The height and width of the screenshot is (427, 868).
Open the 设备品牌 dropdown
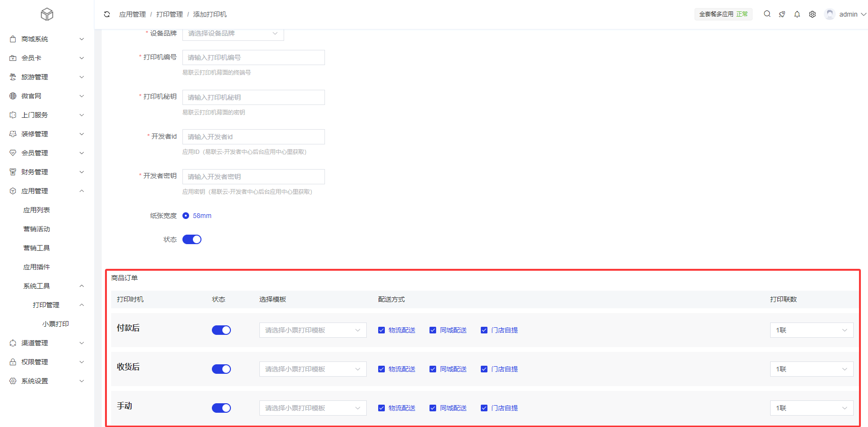pos(233,33)
